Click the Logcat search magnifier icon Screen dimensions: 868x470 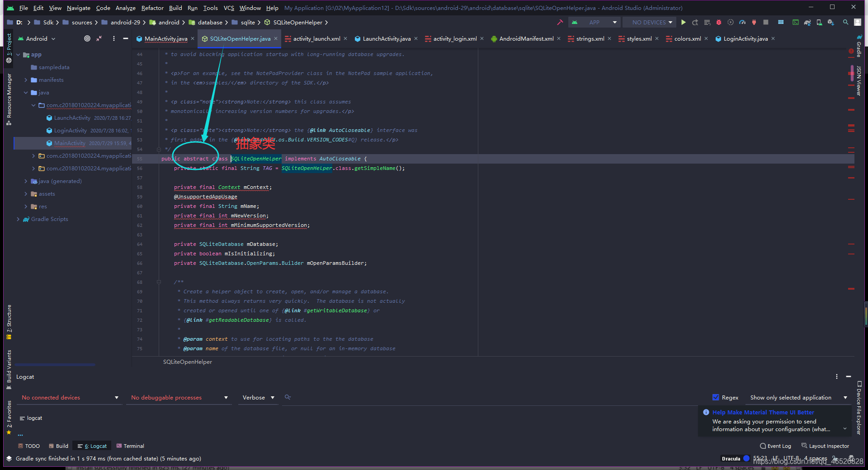[288, 397]
